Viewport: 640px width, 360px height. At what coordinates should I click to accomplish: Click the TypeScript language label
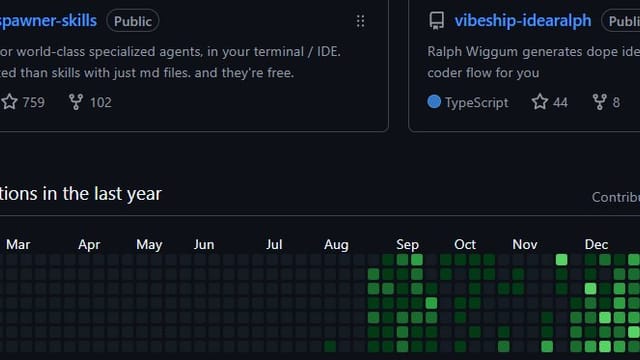point(476,102)
